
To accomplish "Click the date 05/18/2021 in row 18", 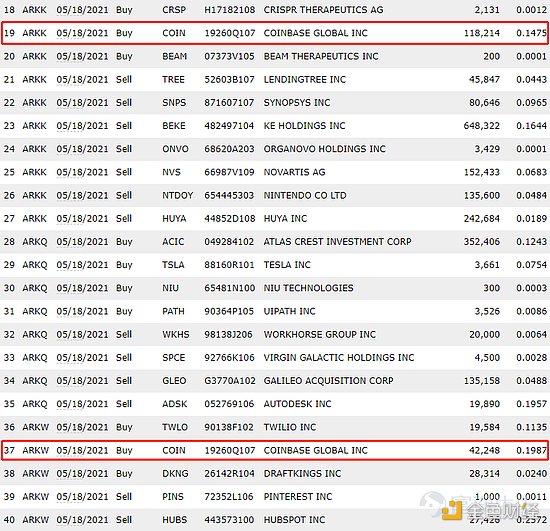I will tap(82, 10).
